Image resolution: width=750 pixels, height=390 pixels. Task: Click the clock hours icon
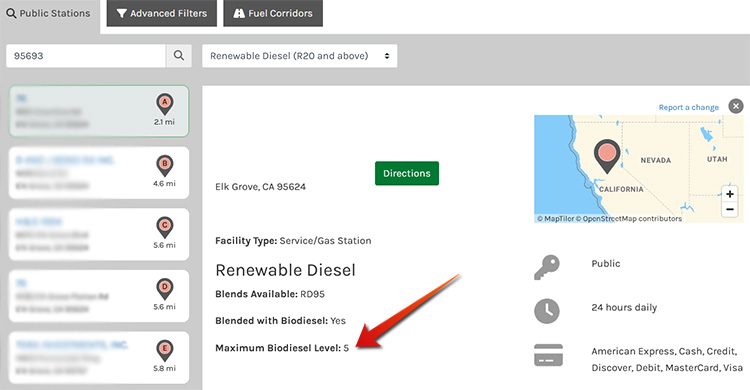coord(547,311)
